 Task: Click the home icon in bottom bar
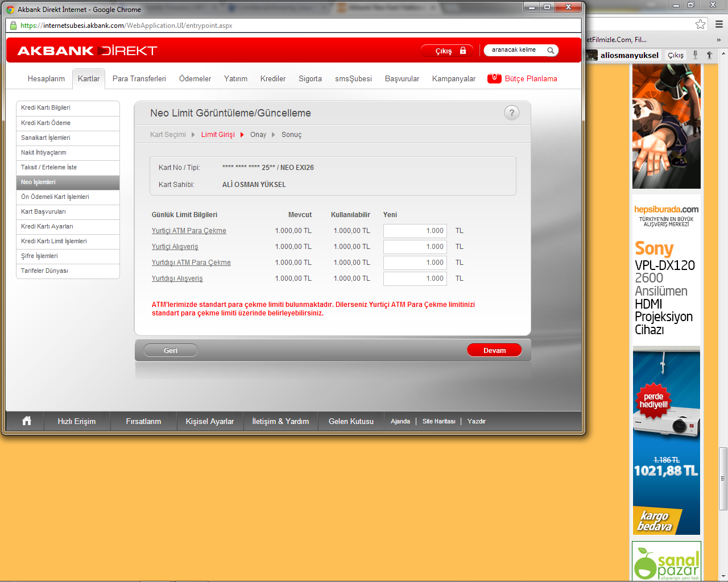pyautogui.click(x=26, y=421)
